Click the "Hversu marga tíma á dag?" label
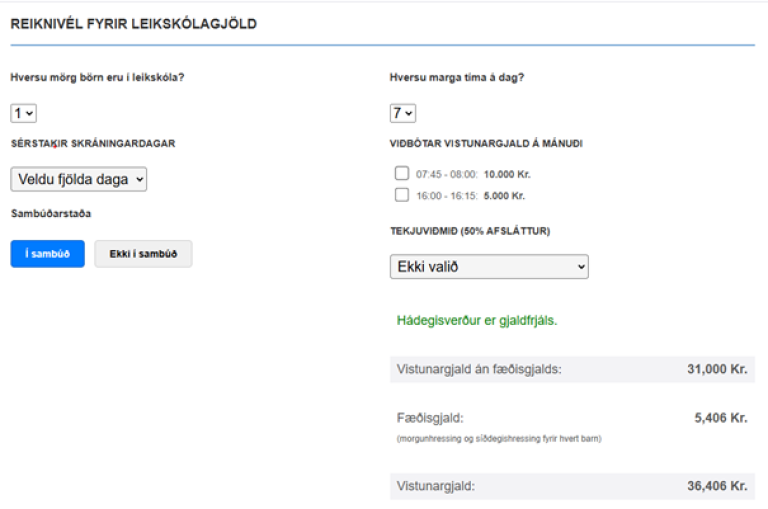 [x=456, y=79]
